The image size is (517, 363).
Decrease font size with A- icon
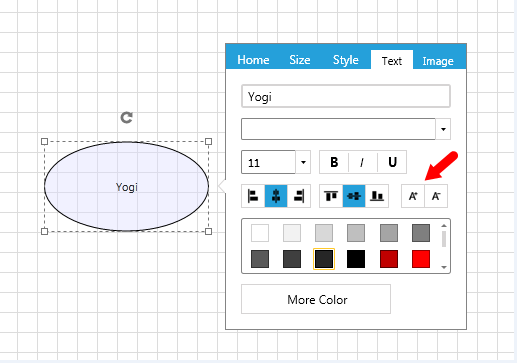coord(436,196)
